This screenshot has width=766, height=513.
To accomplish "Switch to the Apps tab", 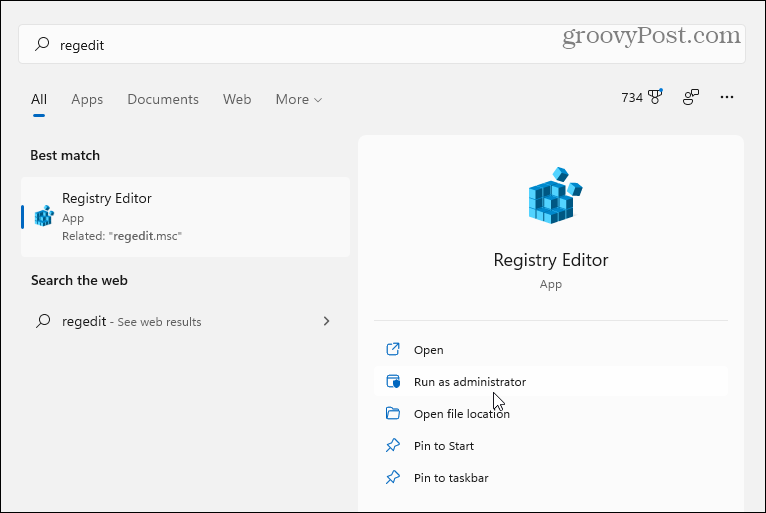I will tap(87, 99).
